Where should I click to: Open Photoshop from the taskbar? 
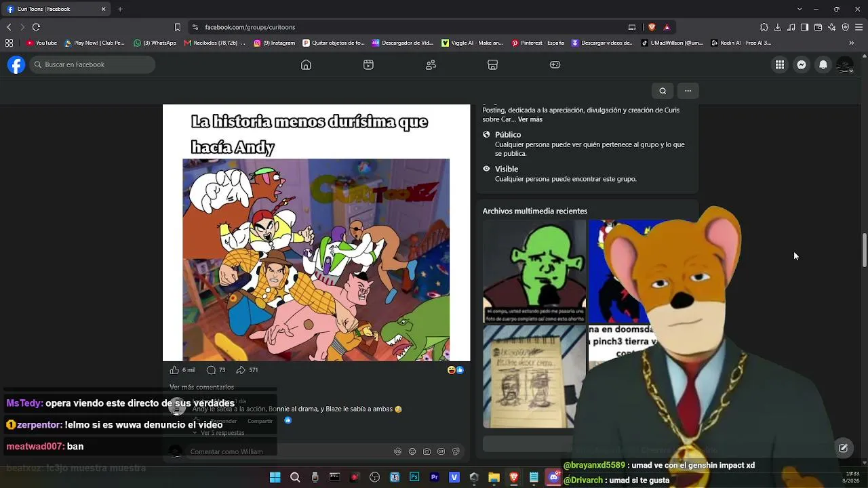click(414, 477)
